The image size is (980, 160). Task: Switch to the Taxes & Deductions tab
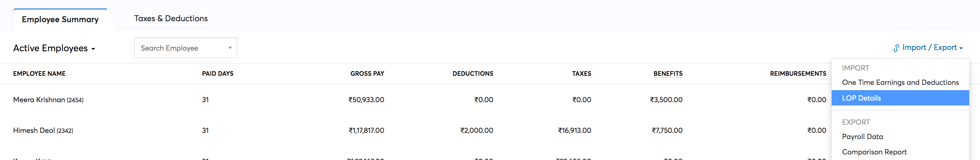pos(171,19)
